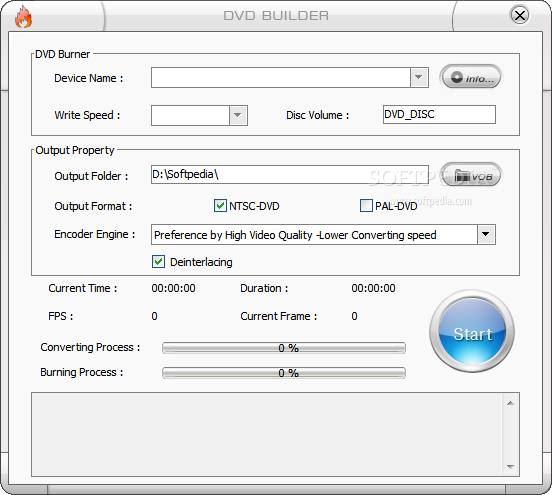Enable the PAL-DVD checkbox
This screenshot has width=552, height=495.
(x=366, y=205)
